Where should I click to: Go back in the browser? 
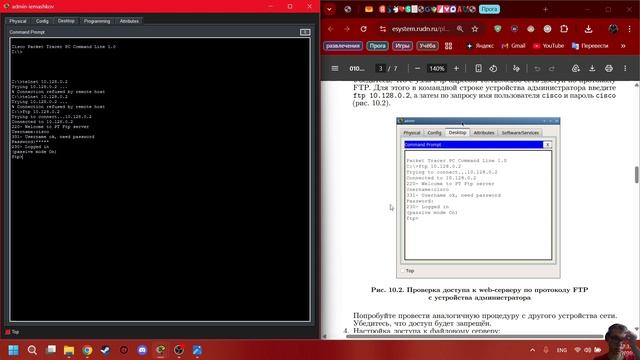click(331, 29)
